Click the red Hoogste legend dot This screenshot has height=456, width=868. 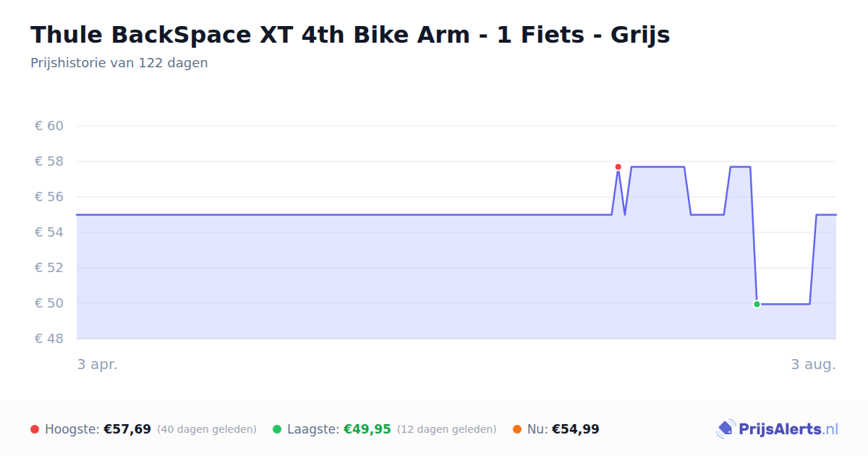pyautogui.click(x=35, y=429)
